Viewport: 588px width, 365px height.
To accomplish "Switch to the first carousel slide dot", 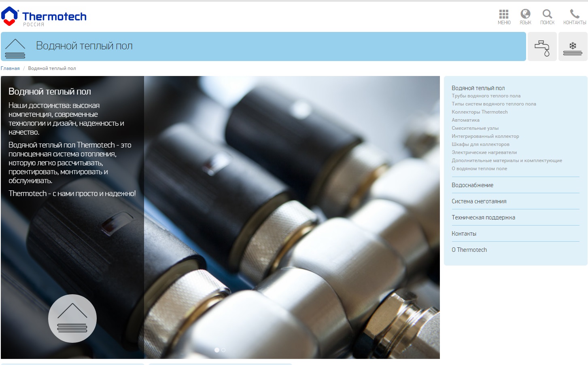I will 217,350.
